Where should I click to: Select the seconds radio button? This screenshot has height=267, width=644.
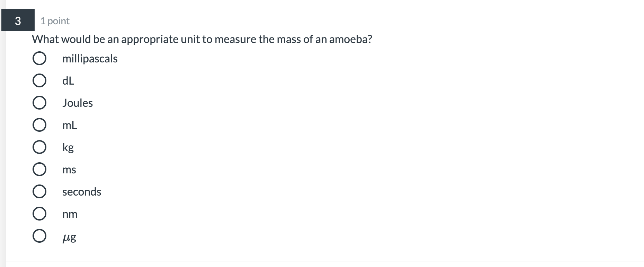tap(39, 191)
